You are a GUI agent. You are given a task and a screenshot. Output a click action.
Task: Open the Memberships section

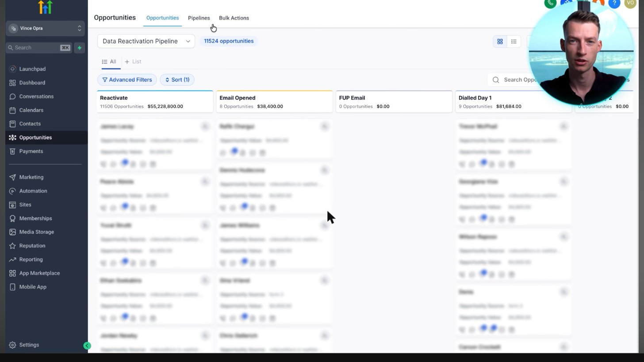coord(35,218)
